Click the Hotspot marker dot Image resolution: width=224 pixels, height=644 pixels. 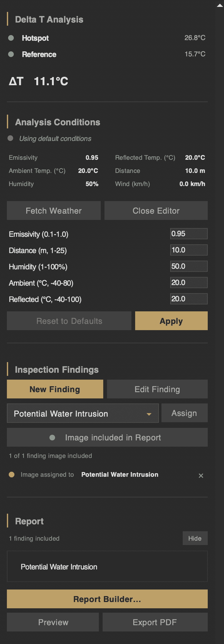(x=11, y=38)
